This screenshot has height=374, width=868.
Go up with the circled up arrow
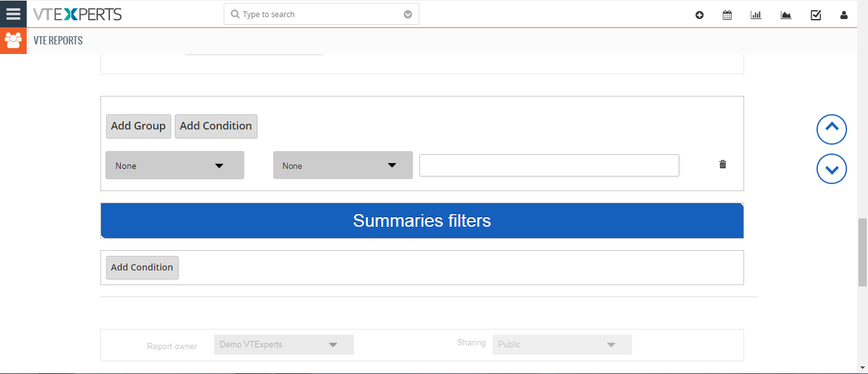pyautogui.click(x=832, y=130)
